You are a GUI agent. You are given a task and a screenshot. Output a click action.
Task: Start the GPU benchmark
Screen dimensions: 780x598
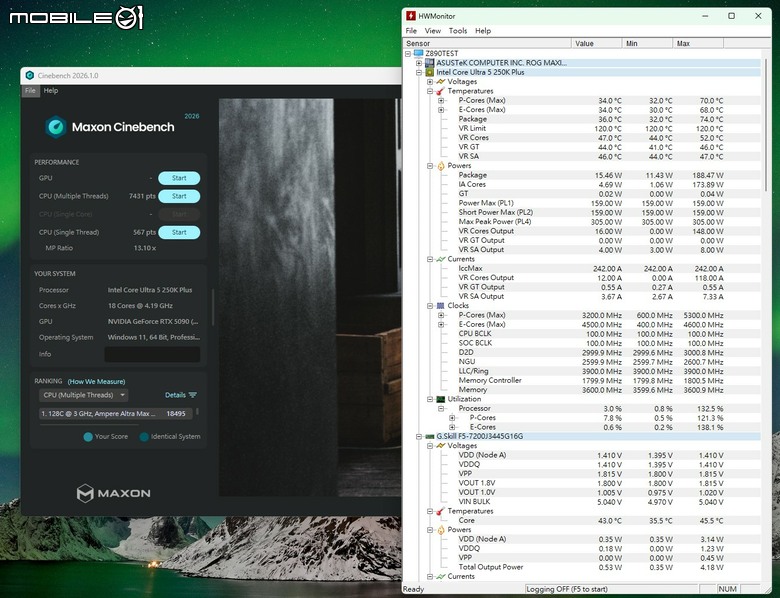(x=179, y=178)
